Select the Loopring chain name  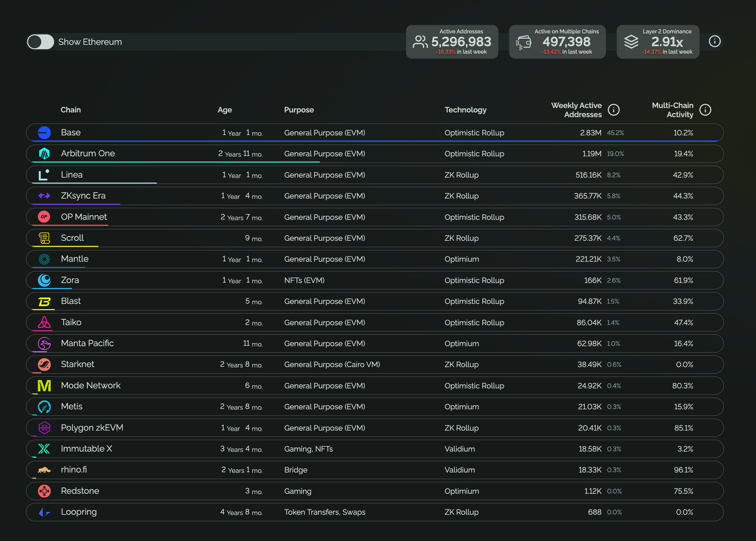79,512
